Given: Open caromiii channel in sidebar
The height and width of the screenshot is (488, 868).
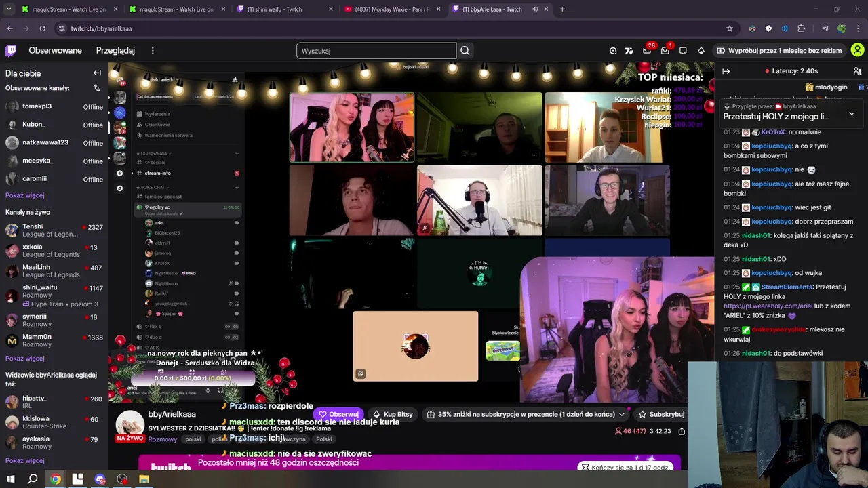Looking at the screenshot, I should click(54, 179).
